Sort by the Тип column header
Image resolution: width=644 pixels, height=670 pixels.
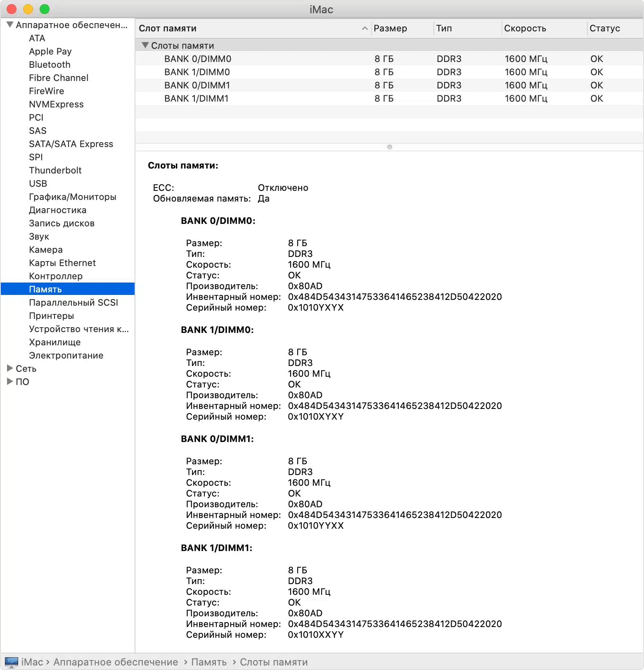[467, 28]
